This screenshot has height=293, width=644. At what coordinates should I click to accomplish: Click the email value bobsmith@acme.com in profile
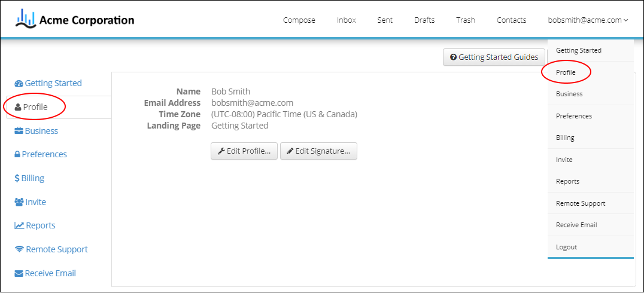pos(252,103)
